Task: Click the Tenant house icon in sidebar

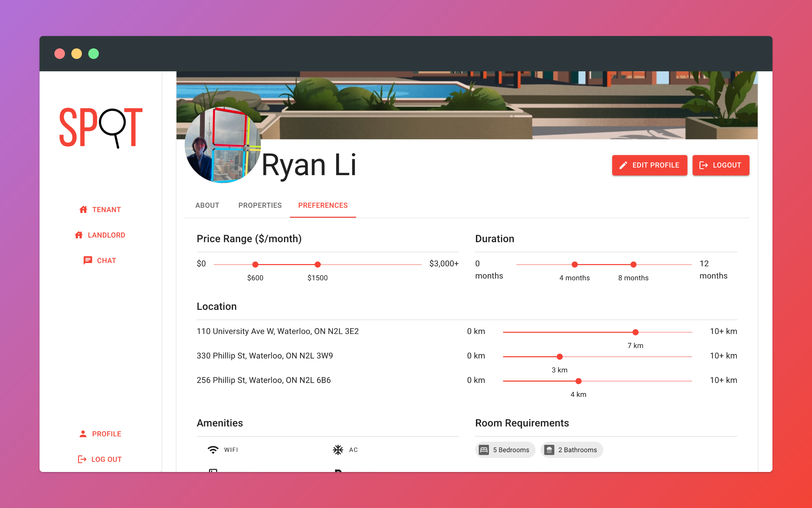Action: tap(83, 210)
